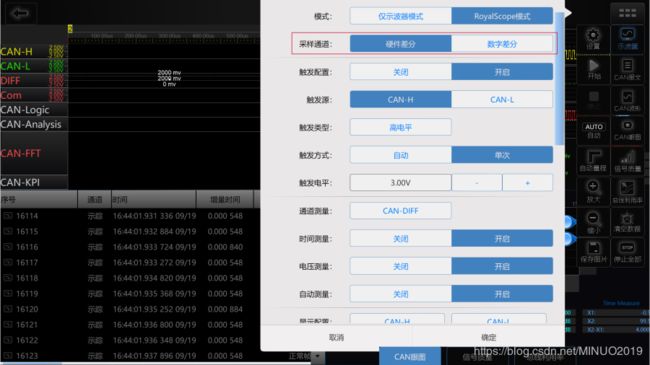
Task: Select the CAN-FFT row
Action: point(34,153)
